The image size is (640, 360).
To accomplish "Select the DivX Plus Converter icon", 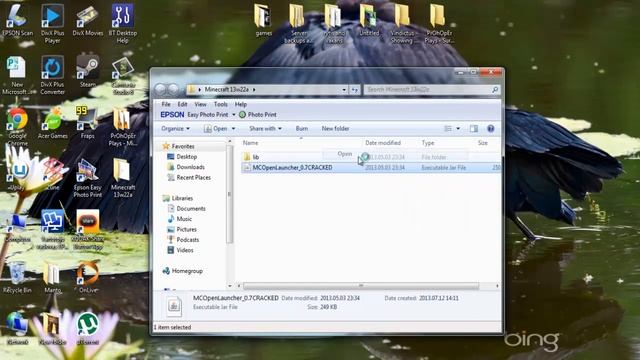I will (52, 75).
